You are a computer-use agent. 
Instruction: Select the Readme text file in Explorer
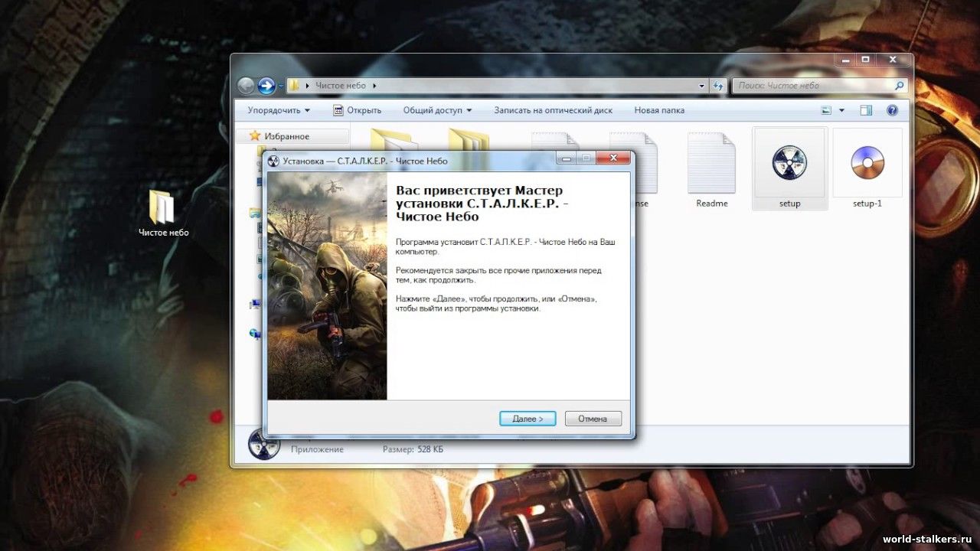pyautogui.click(x=712, y=170)
